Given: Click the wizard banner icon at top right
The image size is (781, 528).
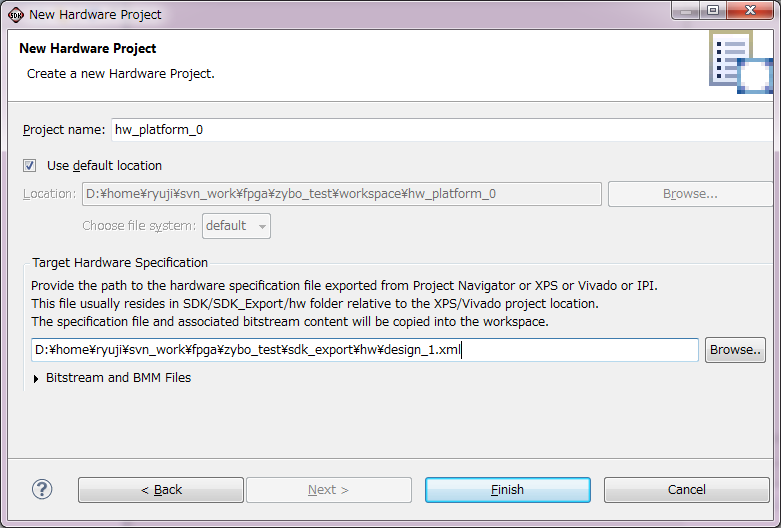Looking at the screenshot, I should coord(741,62).
